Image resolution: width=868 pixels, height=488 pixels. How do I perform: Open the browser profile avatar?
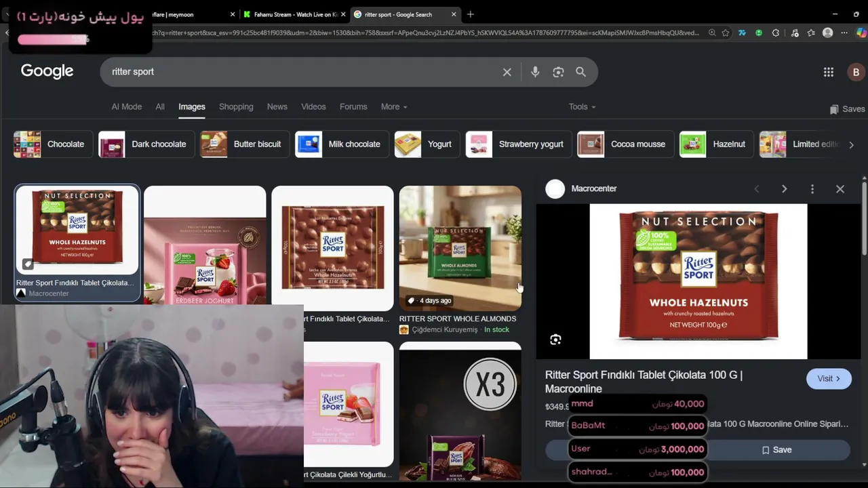(827, 33)
